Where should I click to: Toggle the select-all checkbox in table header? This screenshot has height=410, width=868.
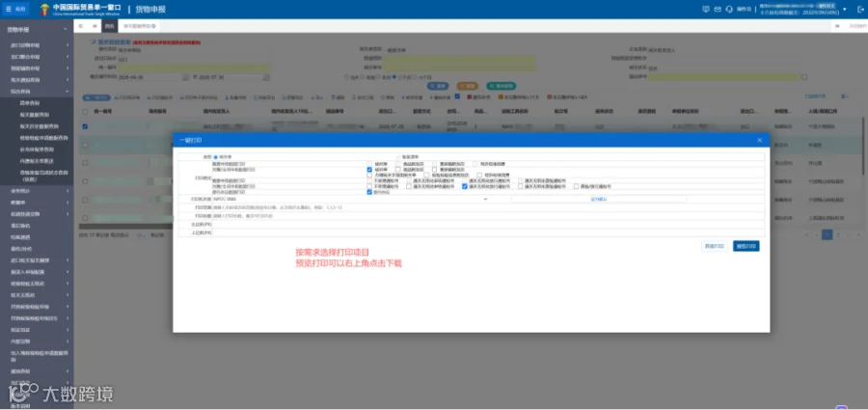(x=85, y=111)
